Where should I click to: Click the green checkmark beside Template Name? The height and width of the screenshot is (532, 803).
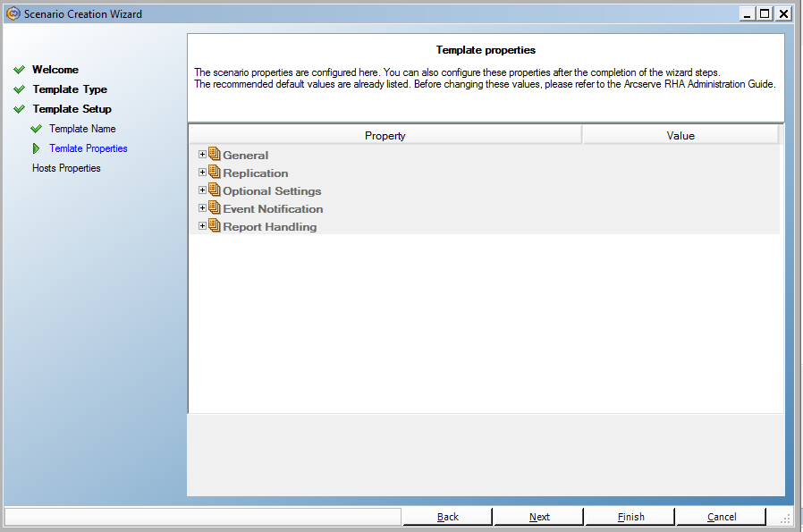[x=37, y=129]
